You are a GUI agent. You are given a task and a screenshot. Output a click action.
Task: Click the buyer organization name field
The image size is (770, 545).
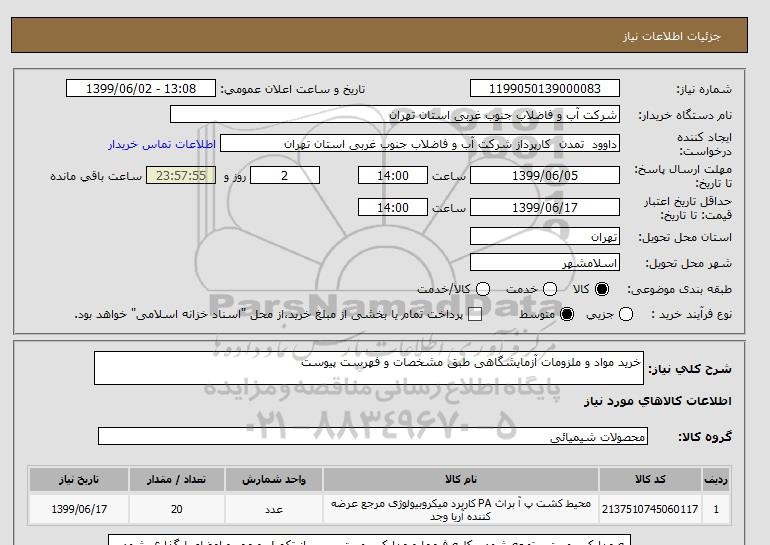click(x=395, y=114)
